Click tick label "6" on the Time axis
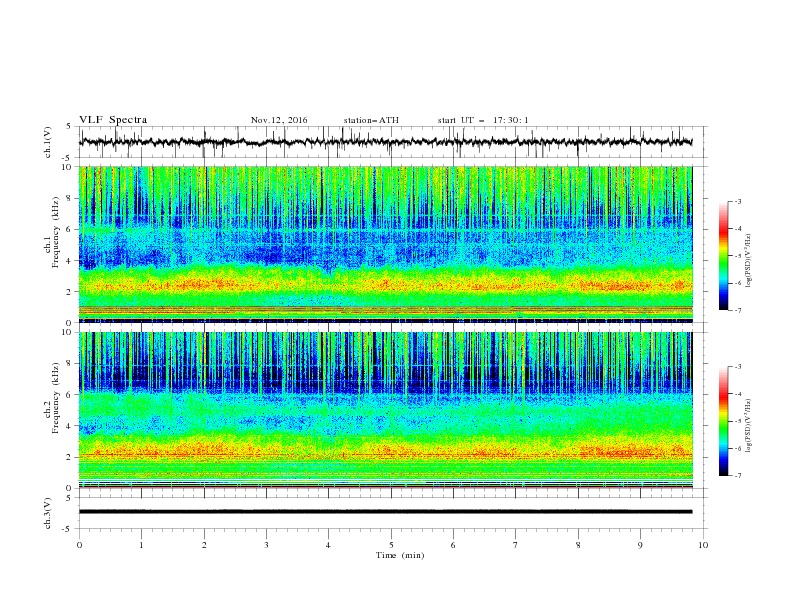This screenshot has width=792, height=612. tap(454, 545)
